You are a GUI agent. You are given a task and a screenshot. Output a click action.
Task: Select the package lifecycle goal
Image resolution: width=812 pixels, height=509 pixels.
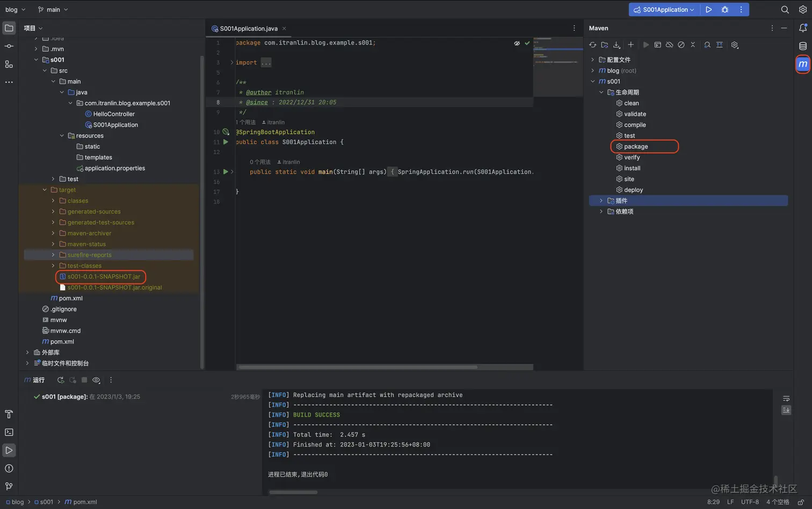[x=636, y=146]
